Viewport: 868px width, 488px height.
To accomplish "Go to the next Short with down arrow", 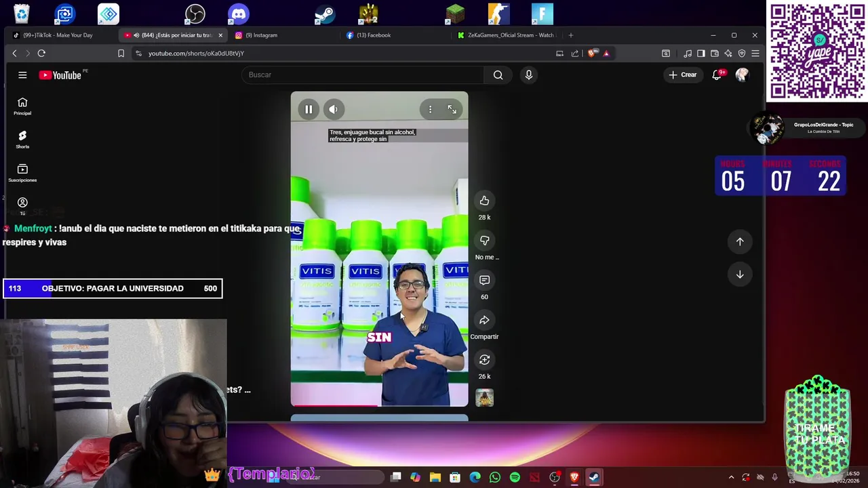I will (x=740, y=274).
